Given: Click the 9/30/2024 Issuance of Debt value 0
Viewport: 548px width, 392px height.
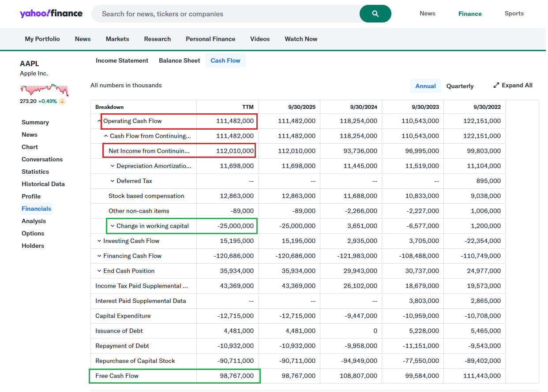Looking at the screenshot, I should [375, 331].
